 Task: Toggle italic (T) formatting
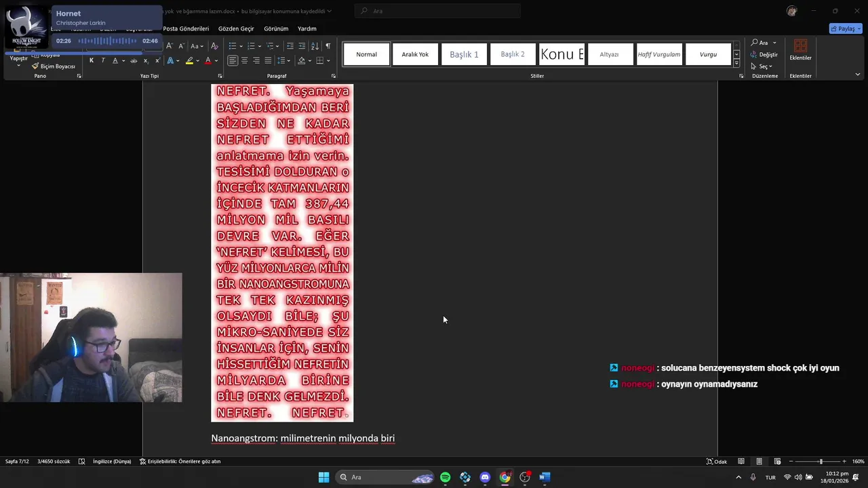103,60
